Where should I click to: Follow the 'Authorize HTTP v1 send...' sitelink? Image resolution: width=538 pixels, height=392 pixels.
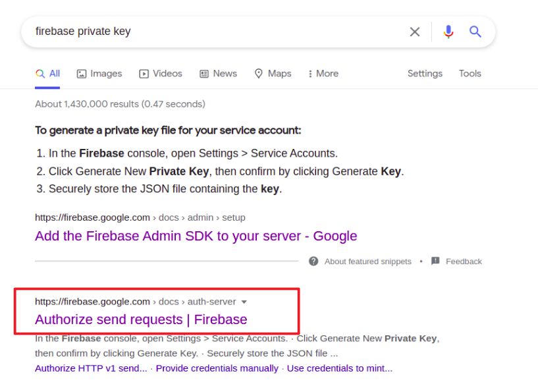coord(91,368)
